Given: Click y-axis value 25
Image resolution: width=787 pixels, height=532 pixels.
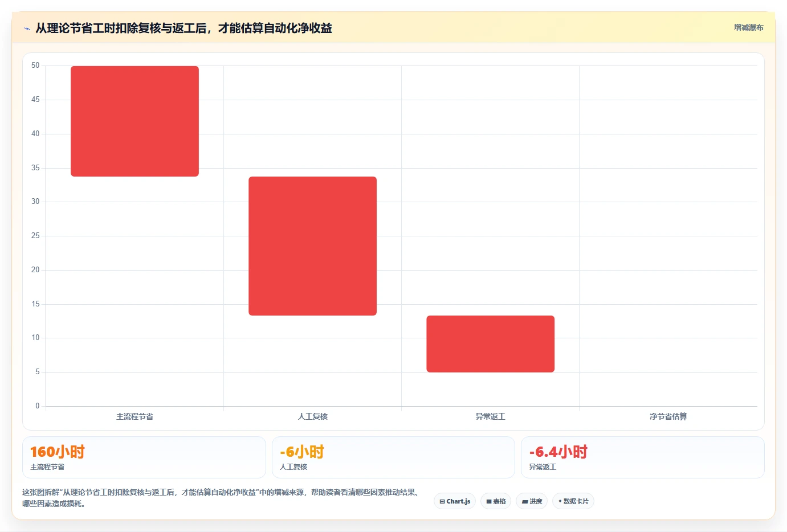Looking at the screenshot, I should pos(35,236).
